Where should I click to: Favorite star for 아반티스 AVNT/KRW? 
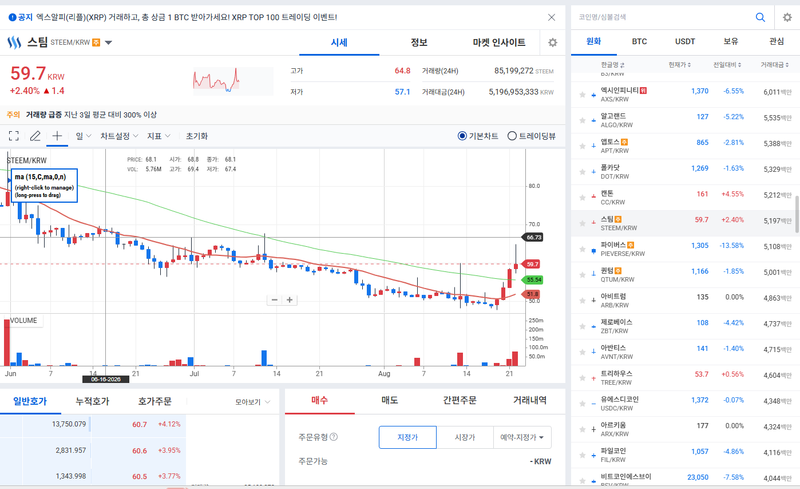(x=582, y=352)
